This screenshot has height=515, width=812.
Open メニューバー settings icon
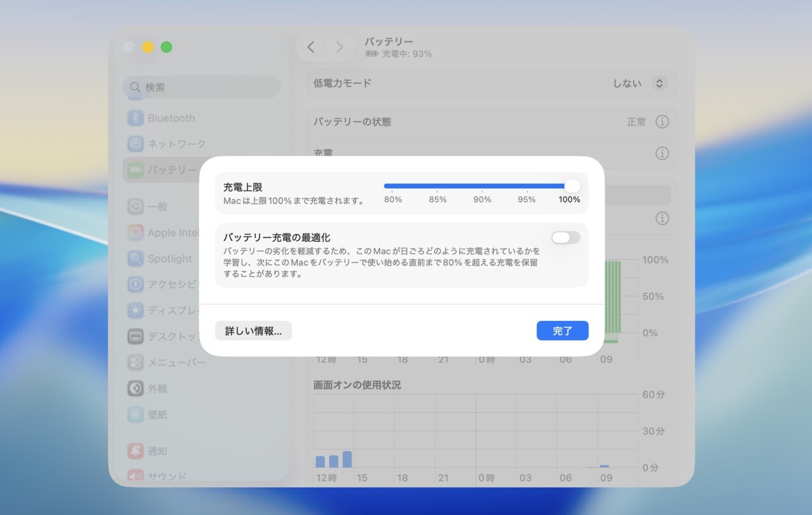[x=135, y=363]
